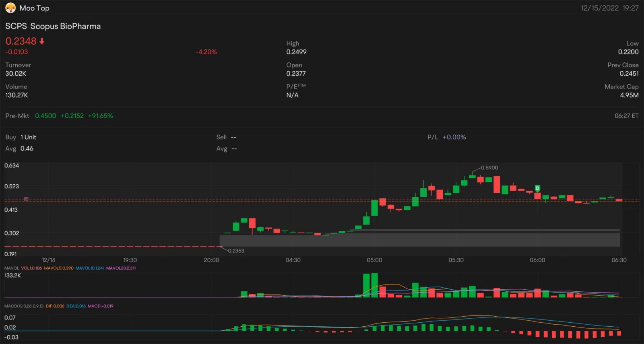The image size is (644, 344).
Task: Click the 06:00 time axis label
Action: coord(537,260)
